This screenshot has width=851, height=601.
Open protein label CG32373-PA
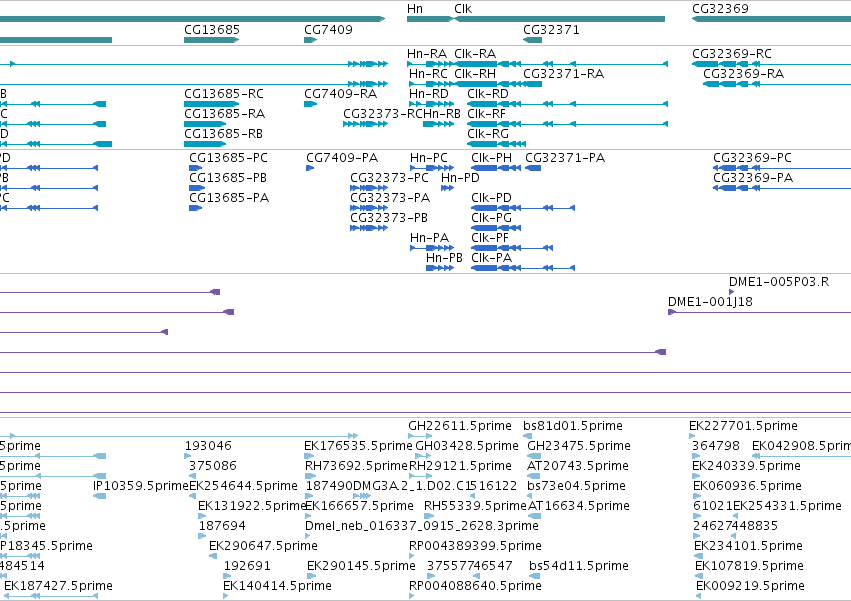click(x=390, y=198)
